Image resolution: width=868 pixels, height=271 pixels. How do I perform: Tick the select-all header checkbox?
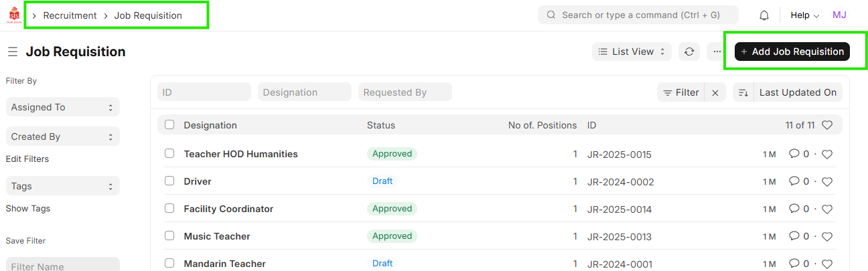[x=169, y=125]
